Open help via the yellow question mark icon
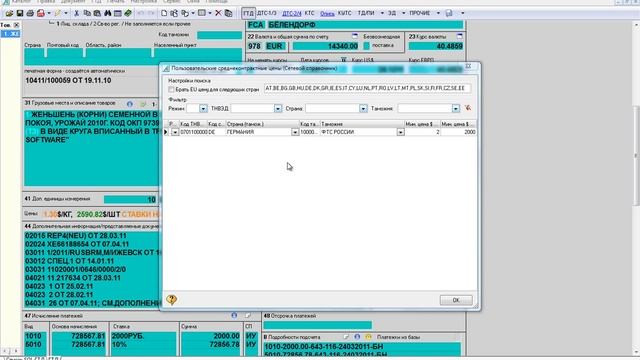640x360 pixels. (x=171, y=300)
